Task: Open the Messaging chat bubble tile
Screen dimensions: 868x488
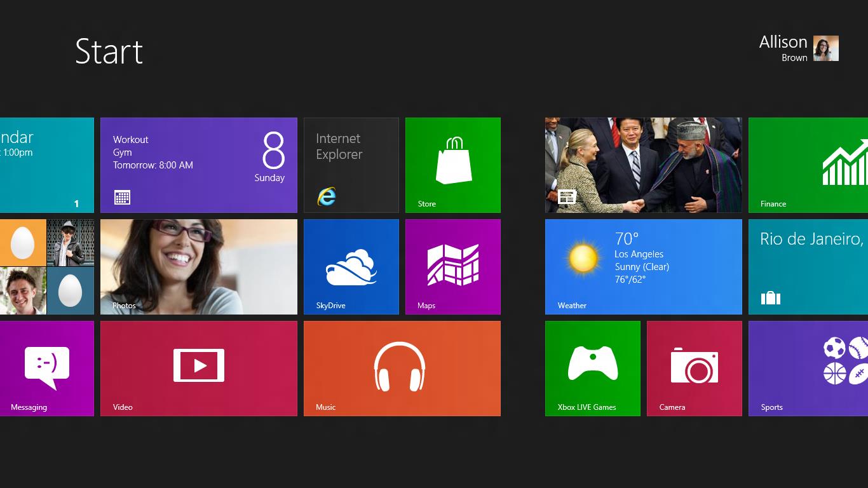Action: click(47, 369)
